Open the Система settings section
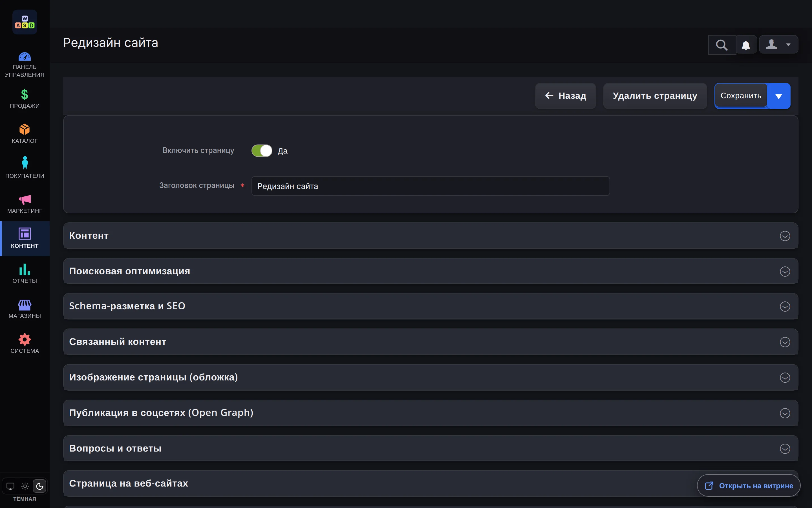Screen dimensions: 812x508 pos(25,344)
